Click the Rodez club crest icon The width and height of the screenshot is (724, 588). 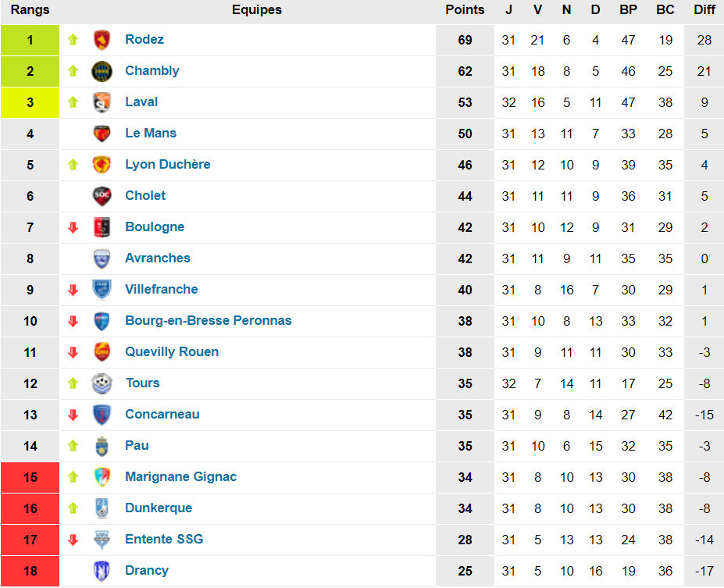click(102, 40)
